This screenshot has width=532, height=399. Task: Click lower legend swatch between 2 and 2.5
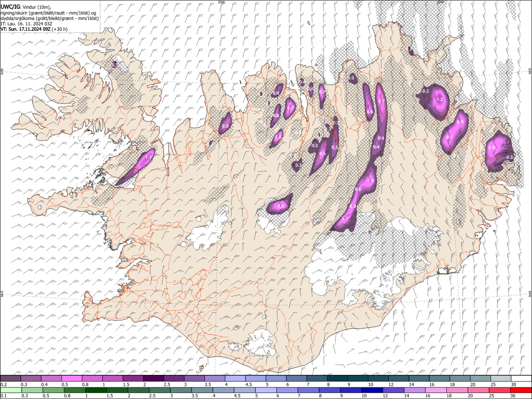coord(138,390)
